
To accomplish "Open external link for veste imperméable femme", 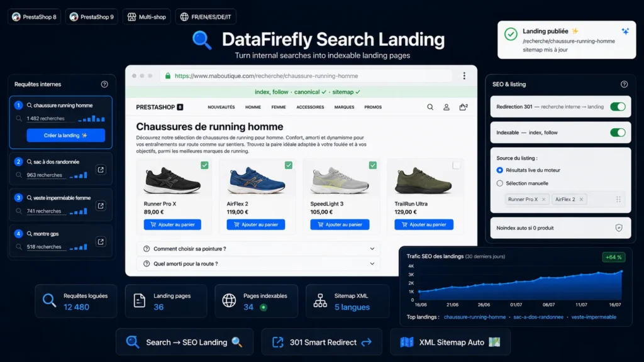I will pyautogui.click(x=101, y=206).
